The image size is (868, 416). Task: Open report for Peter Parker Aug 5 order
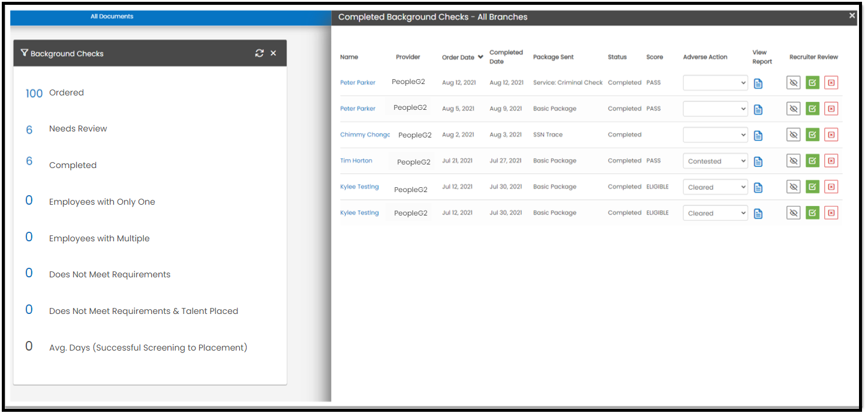(x=758, y=109)
